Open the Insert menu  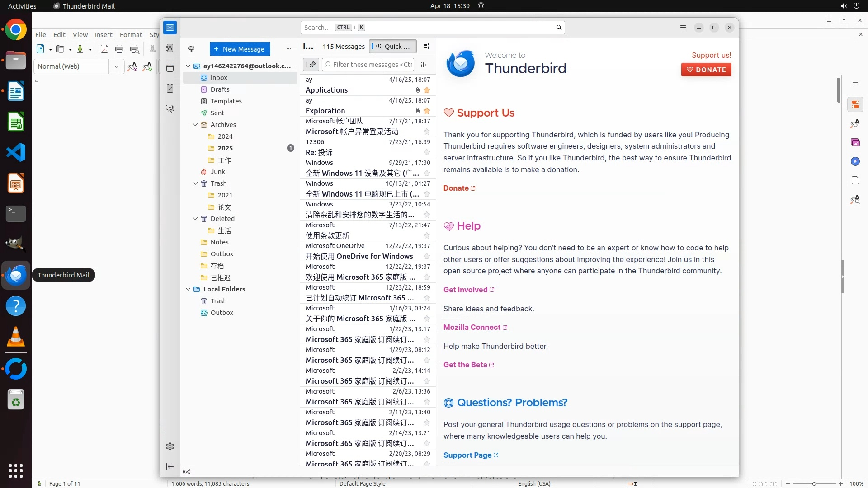(104, 35)
